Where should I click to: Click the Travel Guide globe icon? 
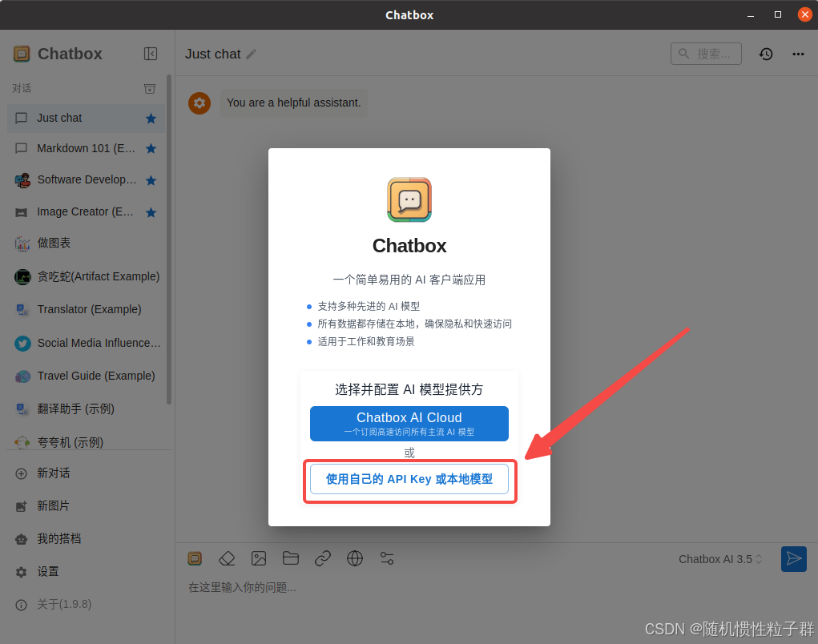pos(22,376)
